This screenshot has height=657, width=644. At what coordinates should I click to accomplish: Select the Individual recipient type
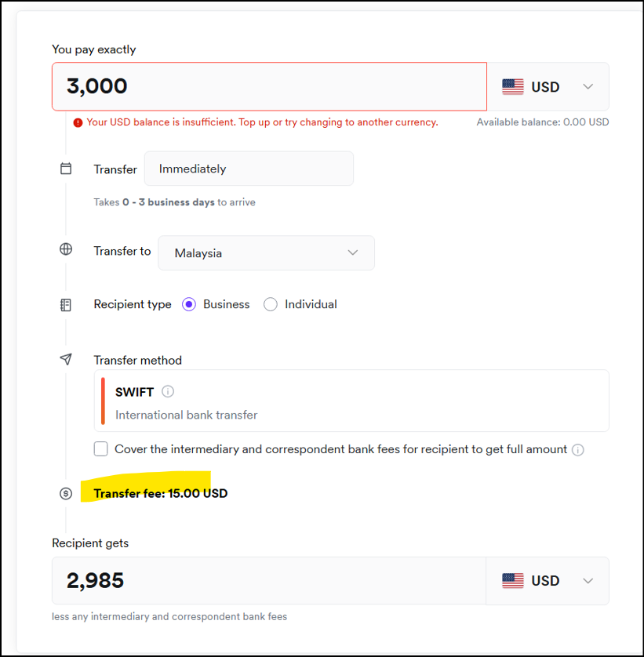(271, 304)
